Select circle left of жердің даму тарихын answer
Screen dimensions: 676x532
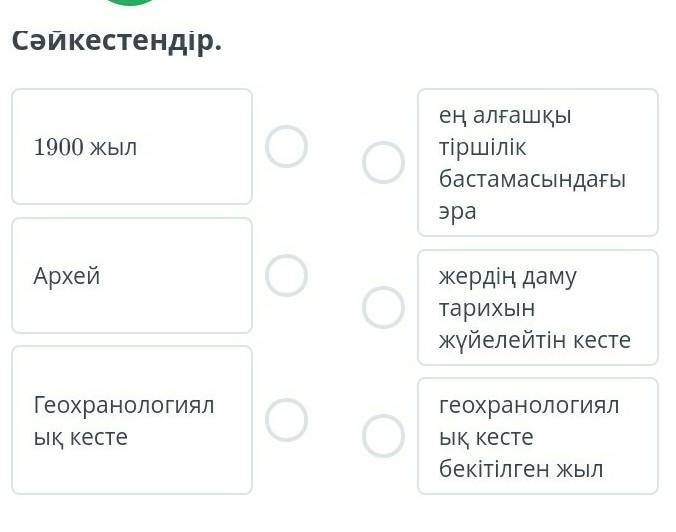(383, 307)
